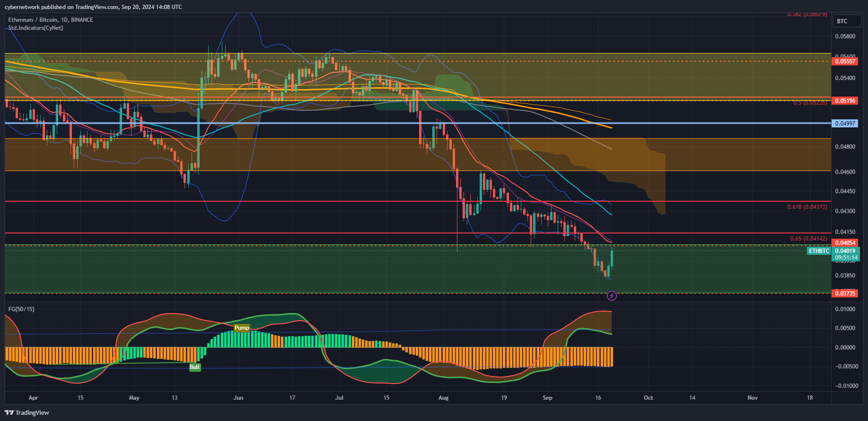Click the 0.382 (0.06079) Fibonacci label
The image size is (868, 421).
[x=807, y=15]
